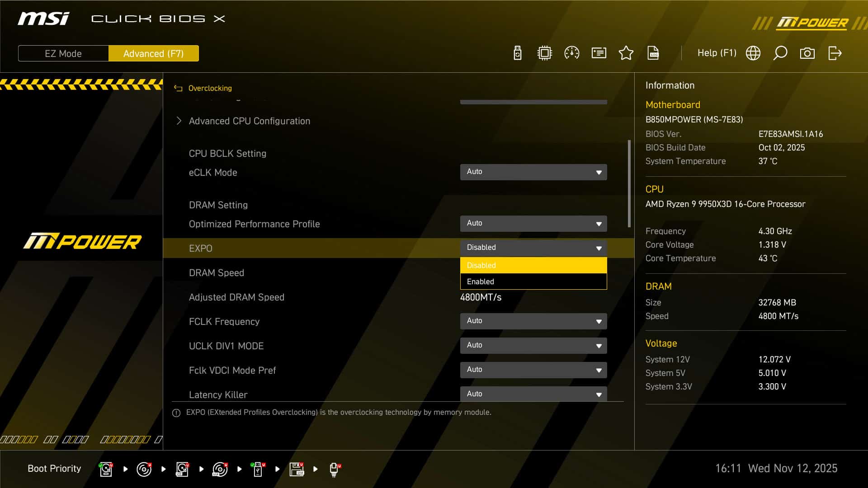
Task: Collapse the EXPO dropdown
Action: click(x=533, y=248)
